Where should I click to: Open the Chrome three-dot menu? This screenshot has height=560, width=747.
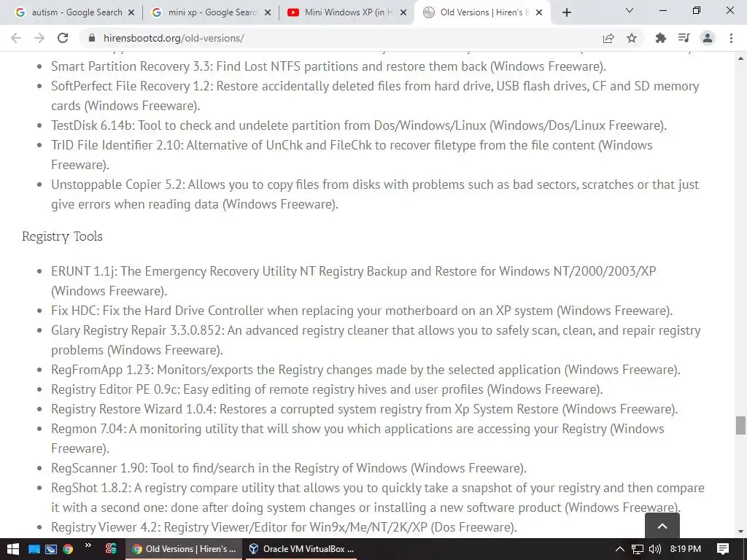pos(731,38)
